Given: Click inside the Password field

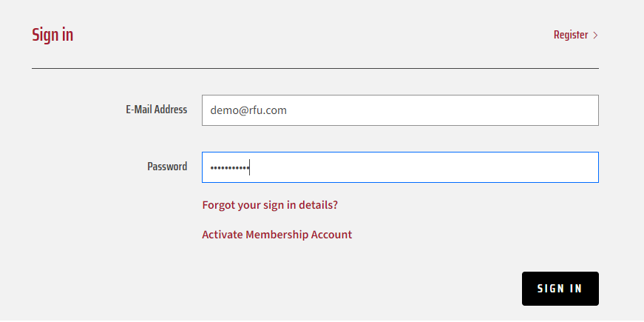Looking at the screenshot, I should point(400,167).
